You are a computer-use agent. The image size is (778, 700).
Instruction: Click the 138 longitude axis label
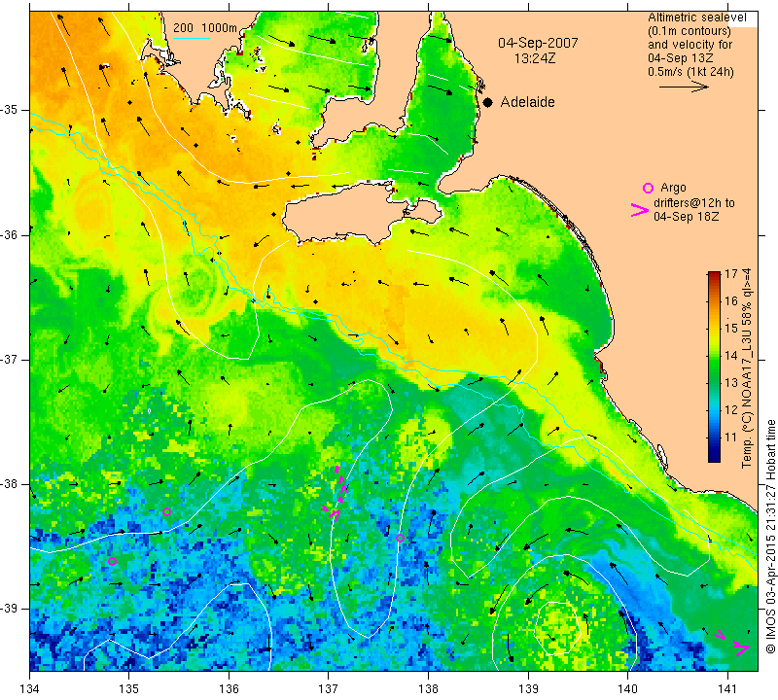pyautogui.click(x=428, y=688)
